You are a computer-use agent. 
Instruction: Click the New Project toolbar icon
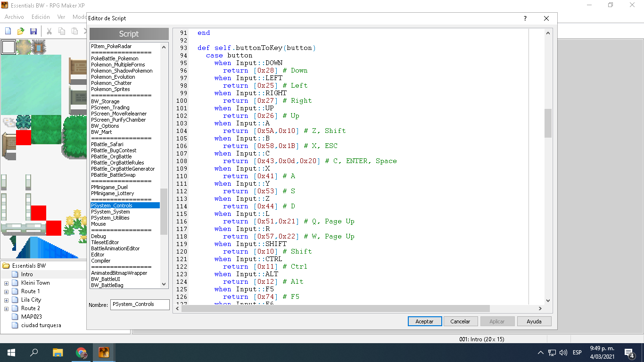(8, 31)
